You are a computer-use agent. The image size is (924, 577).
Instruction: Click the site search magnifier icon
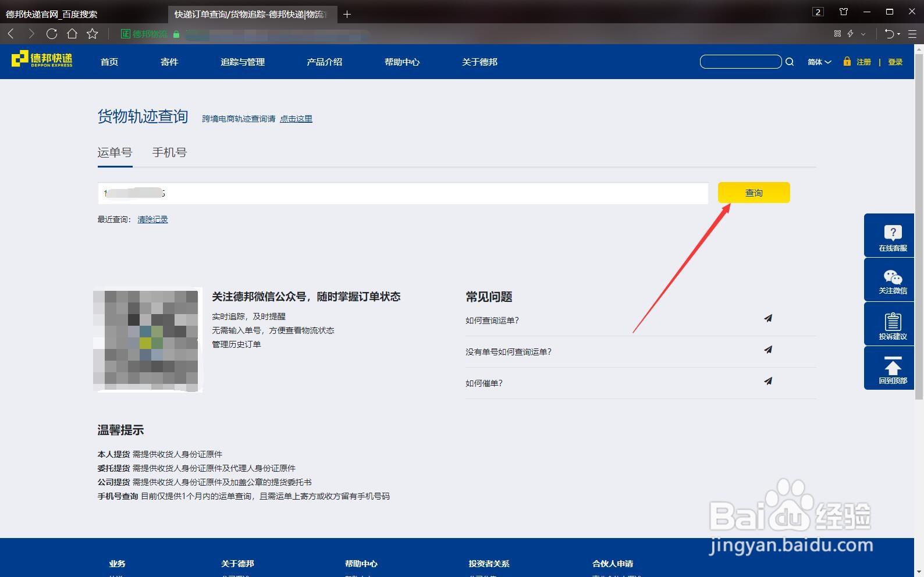tap(790, 62)
